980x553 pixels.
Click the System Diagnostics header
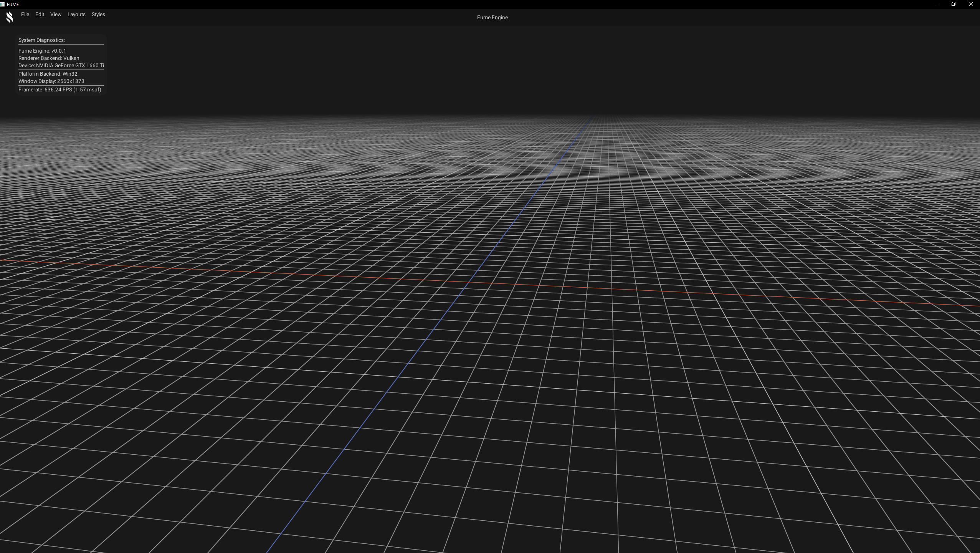41,40
